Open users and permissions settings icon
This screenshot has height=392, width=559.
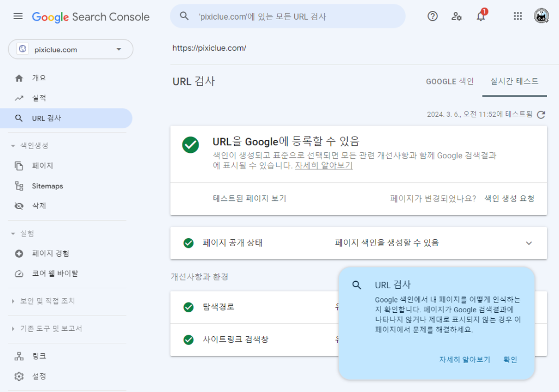456,16
